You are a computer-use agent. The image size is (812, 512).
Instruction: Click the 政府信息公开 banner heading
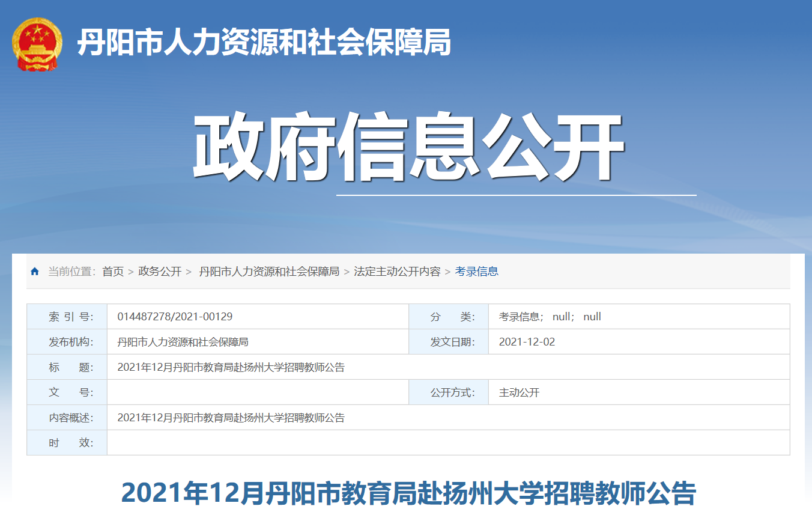[x=408, y=148]
